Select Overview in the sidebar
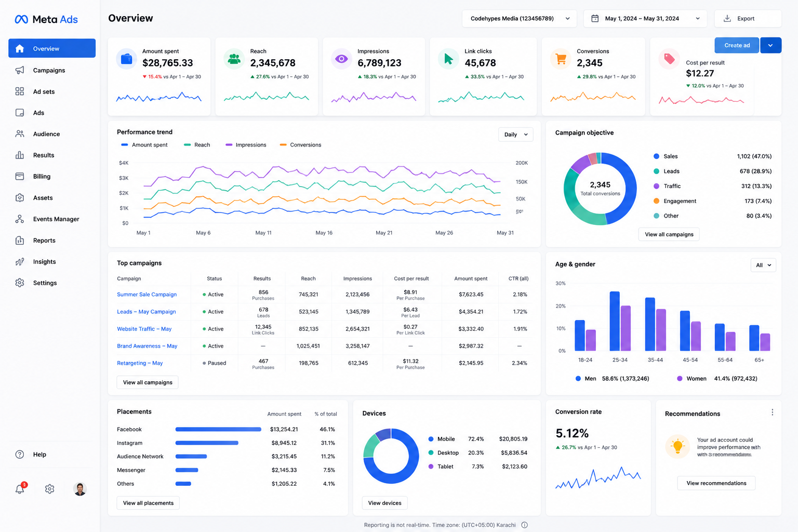The width and height of the screenshot is (798, 532). tap(52, 48)
